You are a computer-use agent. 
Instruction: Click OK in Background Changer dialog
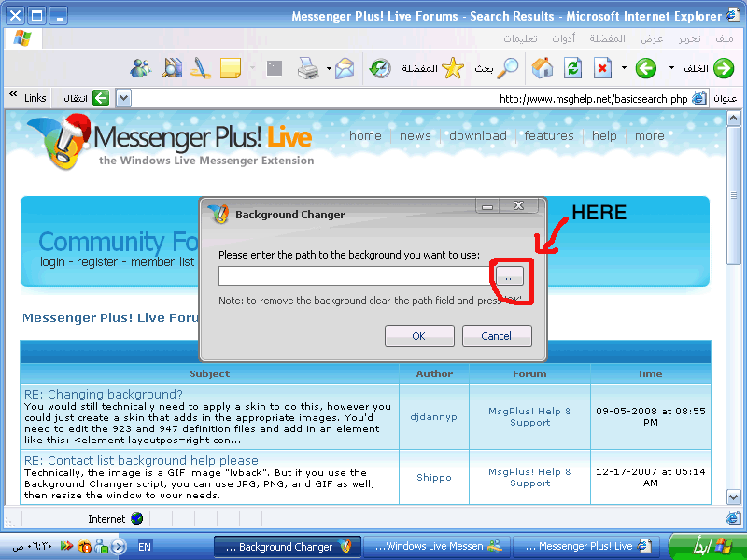point(419,336)
